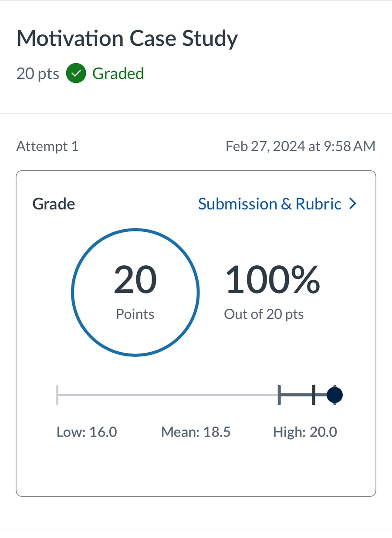Click the dark score dot on grade bar
Image resolution: width=392 pixels, height=538 pixels.
[335, 395]
